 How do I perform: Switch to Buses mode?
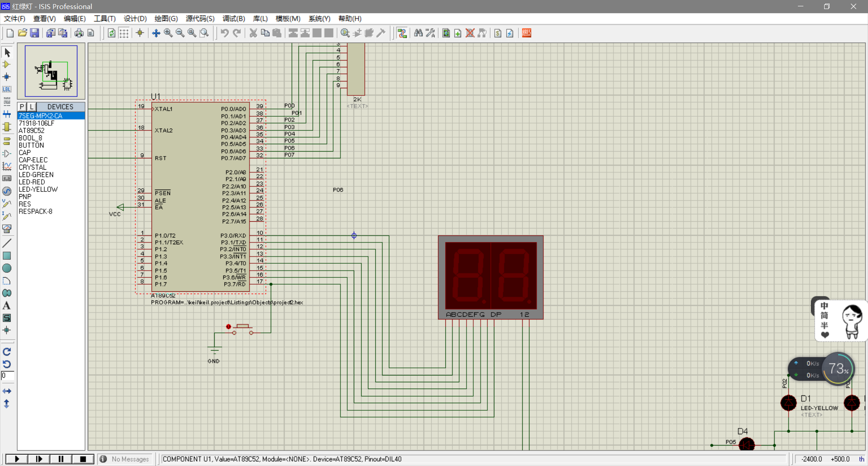click(7, 114)
